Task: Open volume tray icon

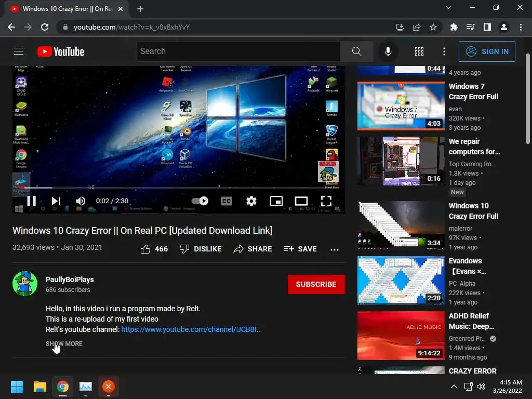Action: tap(481, 387)
